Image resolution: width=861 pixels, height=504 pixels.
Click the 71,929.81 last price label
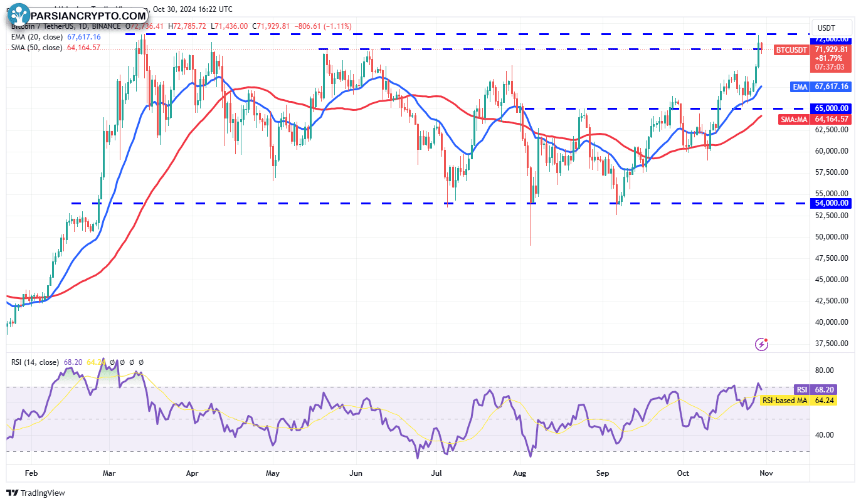coord(832,50)
